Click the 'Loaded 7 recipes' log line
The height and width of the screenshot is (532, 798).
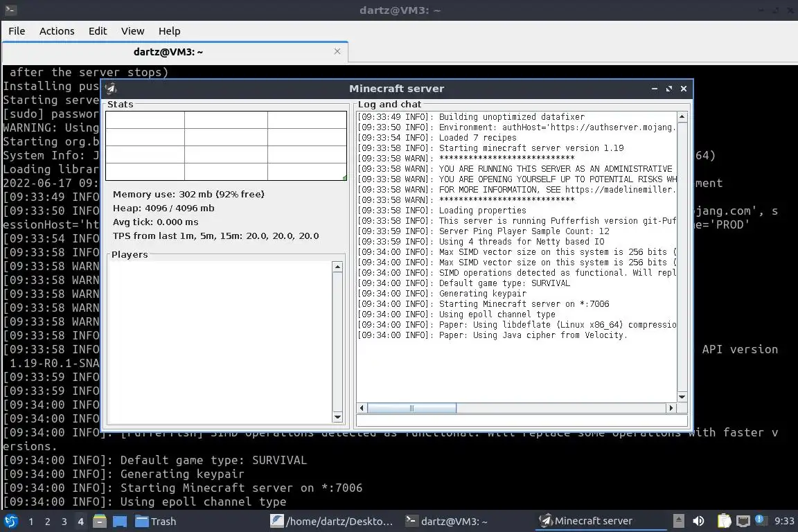436,137
